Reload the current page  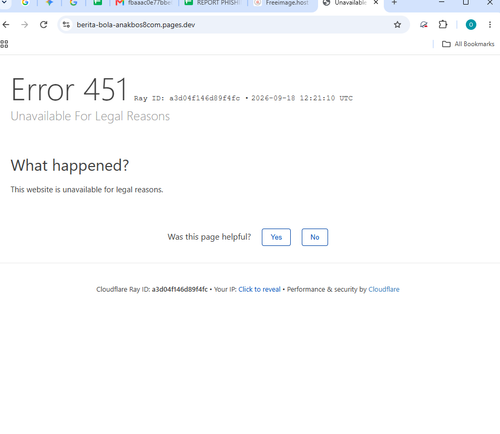44,25
